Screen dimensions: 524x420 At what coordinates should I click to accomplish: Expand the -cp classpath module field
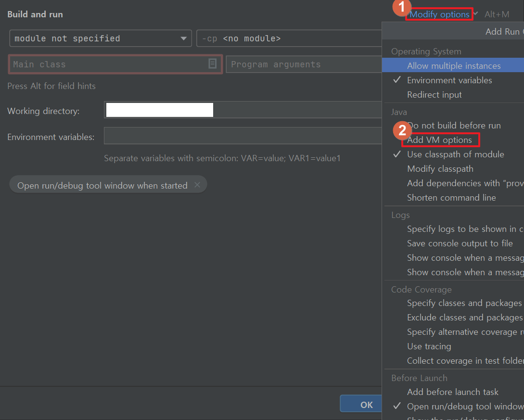[x=289, y=38]
